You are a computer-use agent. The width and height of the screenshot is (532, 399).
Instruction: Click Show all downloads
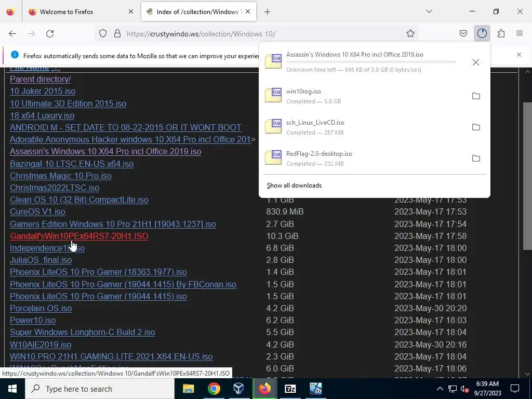click(x=294, y=185)
